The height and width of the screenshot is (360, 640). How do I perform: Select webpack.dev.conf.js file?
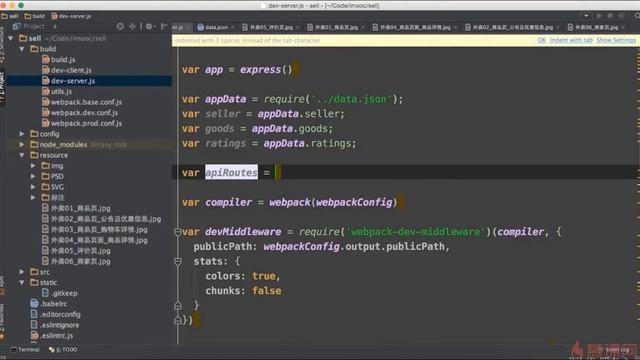[x=84, y=113]
